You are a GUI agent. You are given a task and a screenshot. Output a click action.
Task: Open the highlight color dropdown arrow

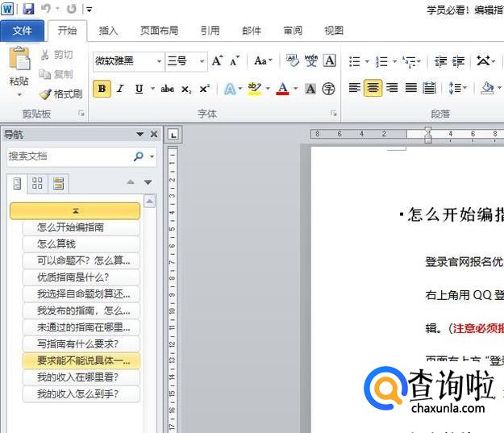point(268,88)
